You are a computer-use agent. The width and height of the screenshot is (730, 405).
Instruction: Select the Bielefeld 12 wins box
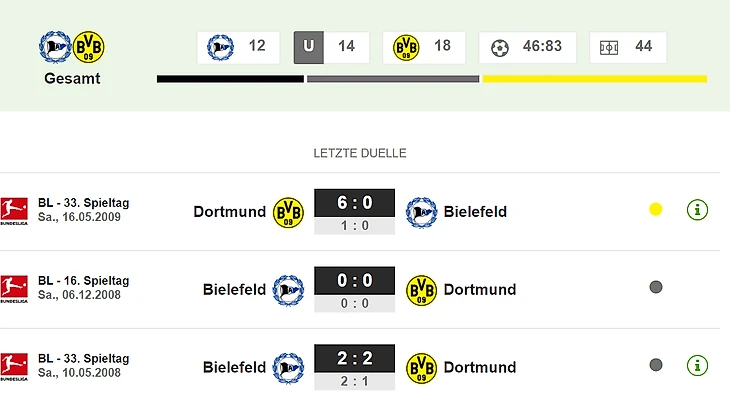tap(239, 47)
